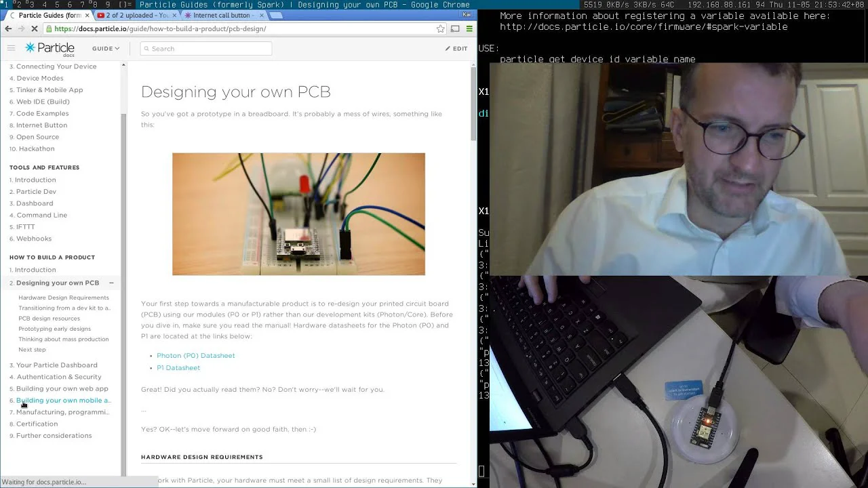Screen dimensions: 868x488
Task: Go back using Chrome's back arrow
Action: 8,28
